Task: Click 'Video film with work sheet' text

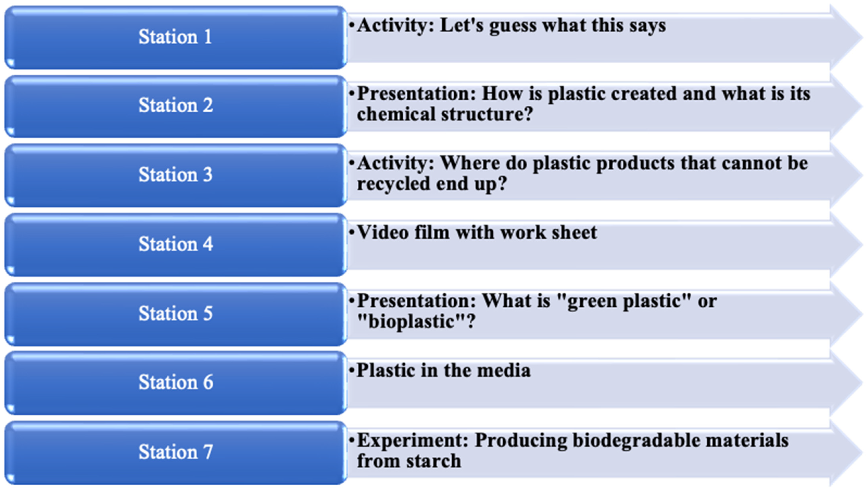Action: tap(477, 233)
